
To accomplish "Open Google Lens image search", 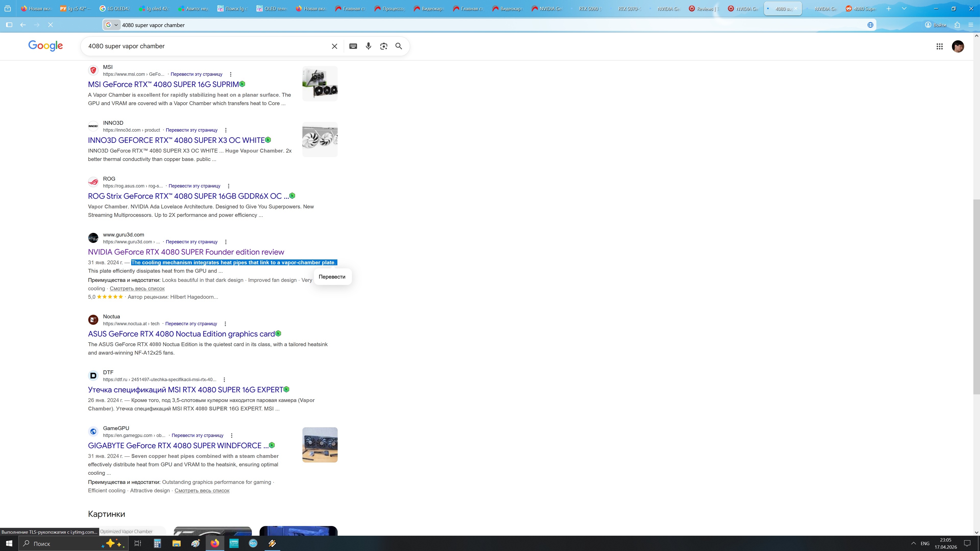I will tap(384, 46).
